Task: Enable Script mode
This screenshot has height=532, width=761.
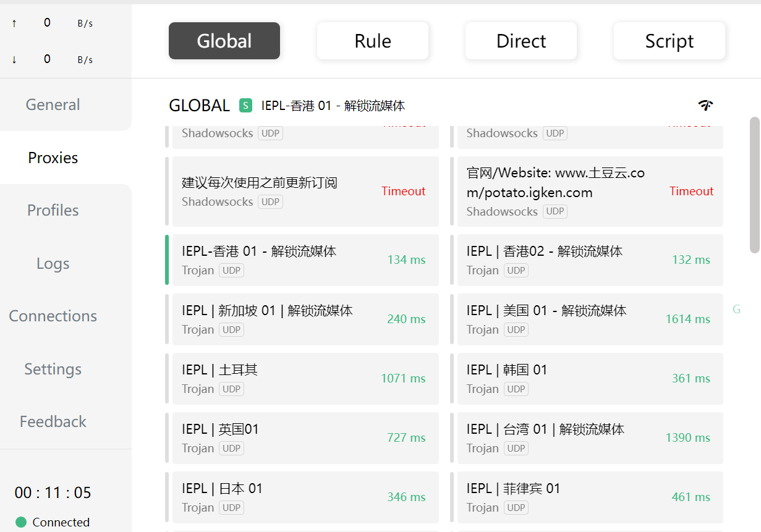Action: tap(669, 41)
